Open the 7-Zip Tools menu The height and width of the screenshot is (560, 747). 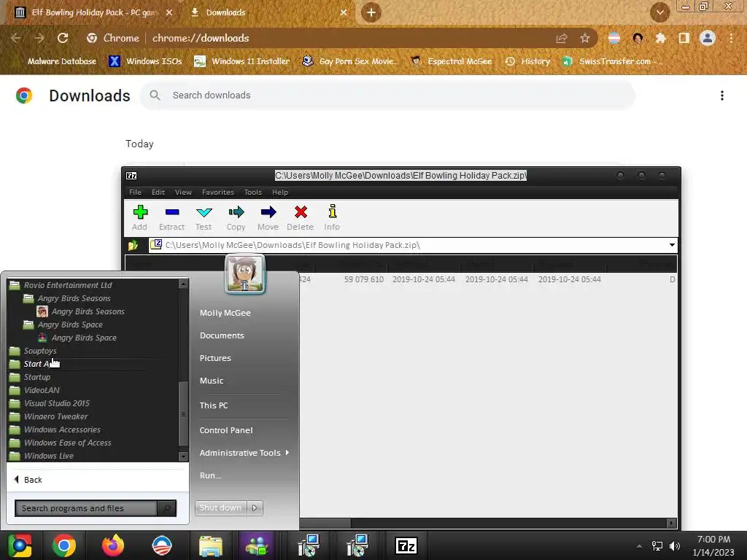[x=253, y=192]
